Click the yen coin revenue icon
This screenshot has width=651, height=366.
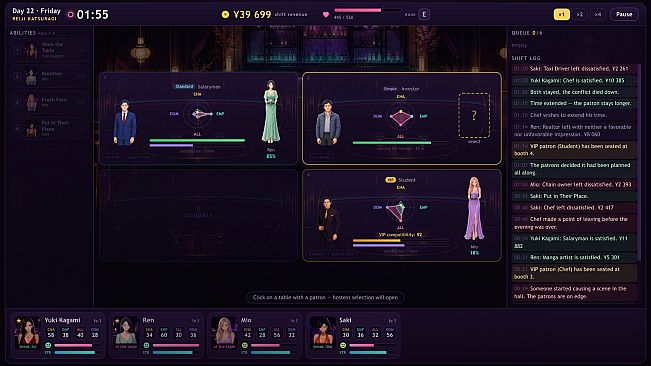(x=225, y=15)
